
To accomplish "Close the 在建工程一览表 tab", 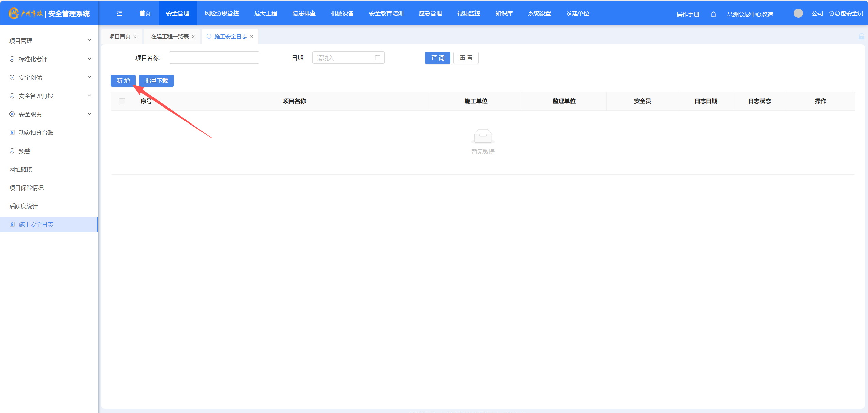I will tap(193, 37).
